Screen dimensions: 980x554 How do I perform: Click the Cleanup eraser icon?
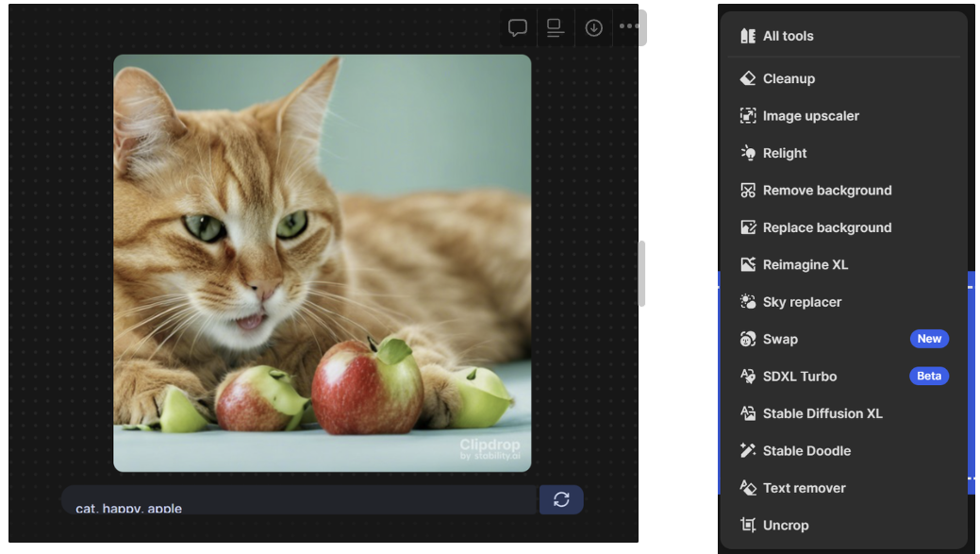click(x=748, y=78)
